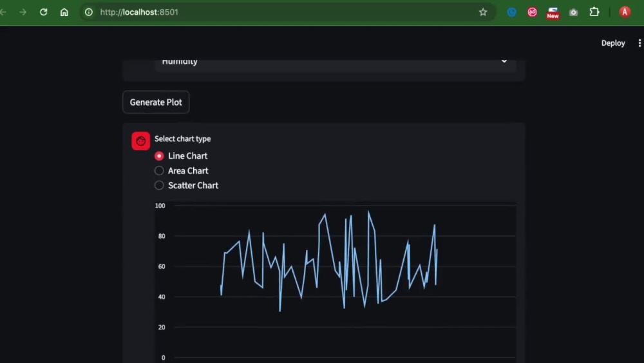Click the localhost:8501 address bar
Viewport: 644px width, 363px height.
point(283,12)
